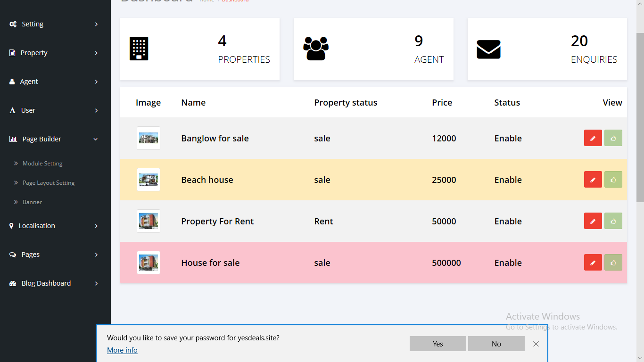Click Yes to save the password
Viewport: 644px width, 362px height.
[438, 344]
